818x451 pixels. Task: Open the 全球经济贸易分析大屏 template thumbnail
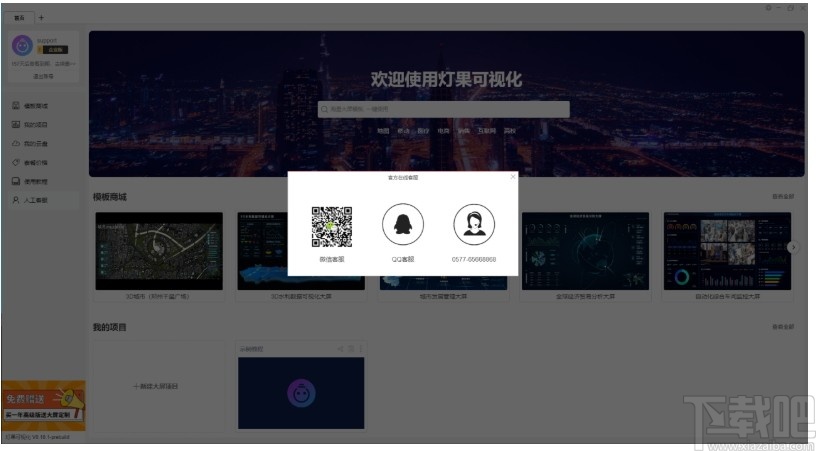coord(585,251)
